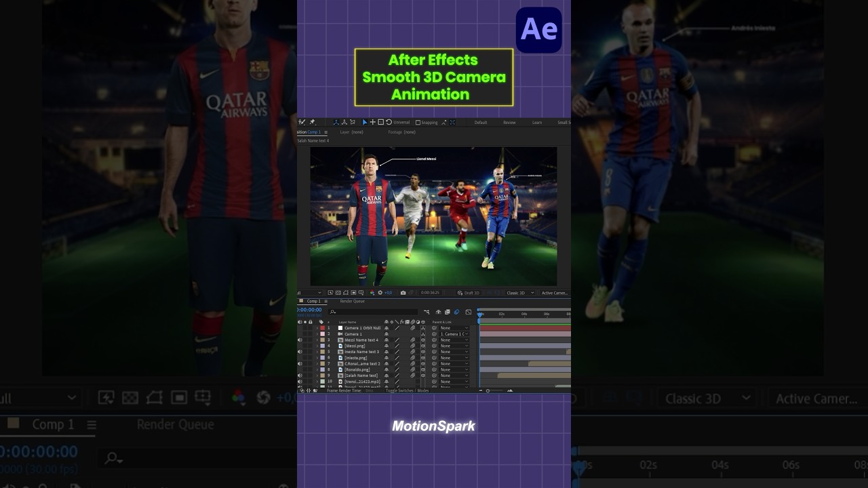Click the label color of Camera 1 Orbit Null
Image resolution: width=868 pixels, height=488 pixels.
click(x=322, y=328)
